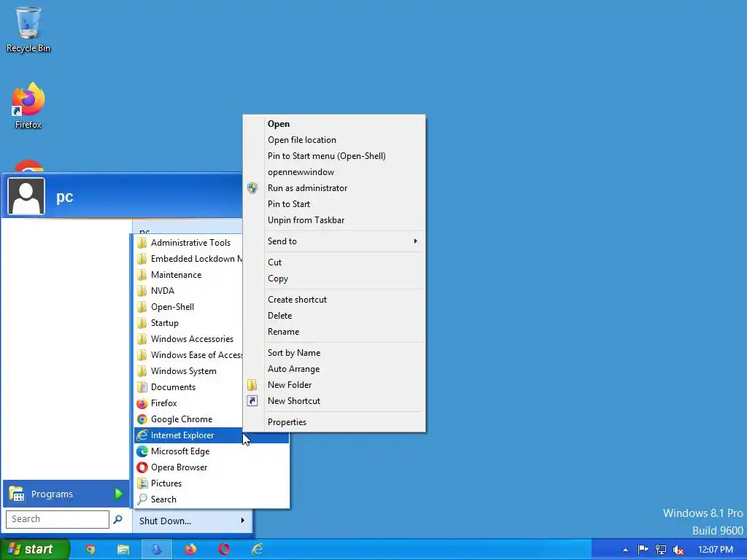Click the network tray icon
This screenshot has height=560, width=747.
pos(661,550)
